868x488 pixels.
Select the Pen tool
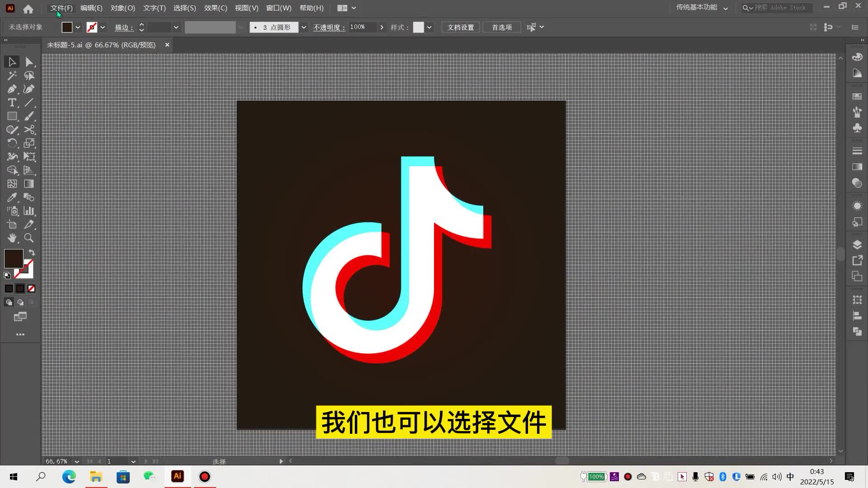pyautogui.click(x=12, y=89)
